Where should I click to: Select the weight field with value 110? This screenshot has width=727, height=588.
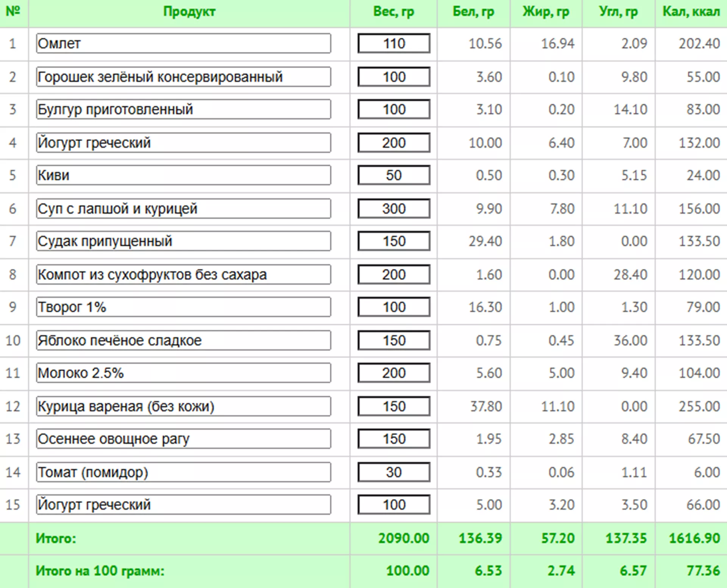click(x=394, y=44)
